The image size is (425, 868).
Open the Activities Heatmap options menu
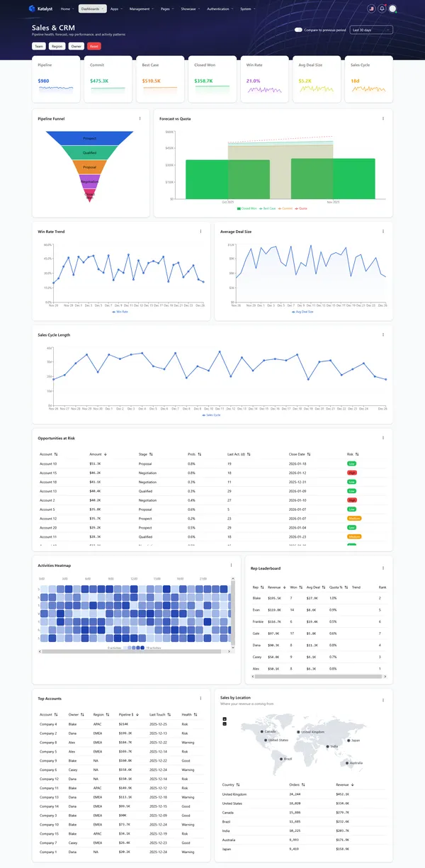(x=231, y=565)
